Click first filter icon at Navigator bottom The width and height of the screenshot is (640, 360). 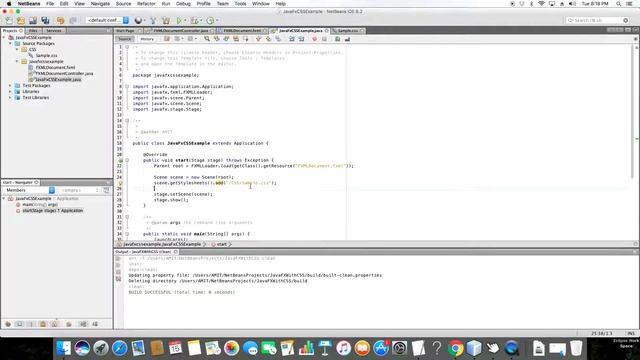coord(8,324)
